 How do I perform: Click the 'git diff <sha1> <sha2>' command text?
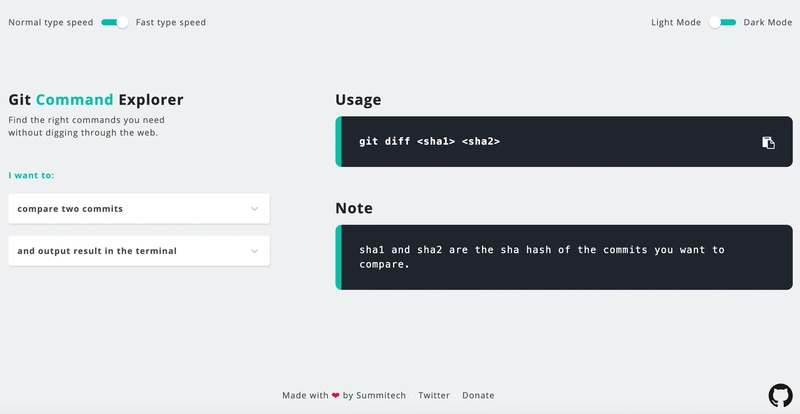(430, 141)
